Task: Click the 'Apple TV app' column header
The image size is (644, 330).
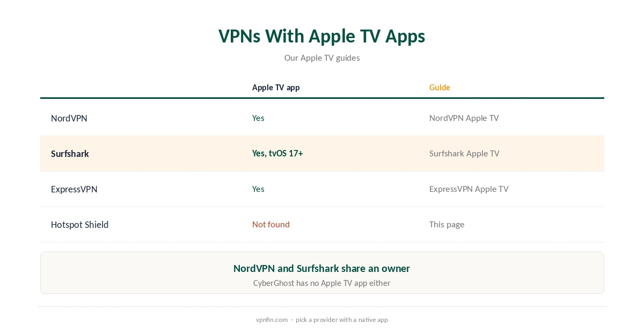Action: (276, 88)
